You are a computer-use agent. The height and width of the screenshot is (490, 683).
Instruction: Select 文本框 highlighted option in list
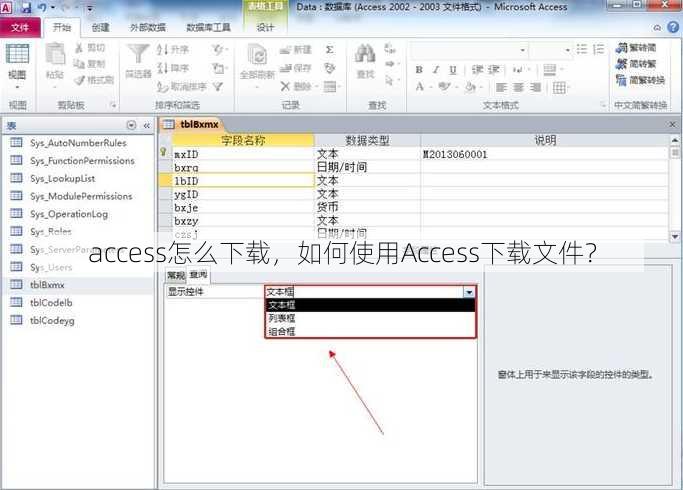point(370,305)
